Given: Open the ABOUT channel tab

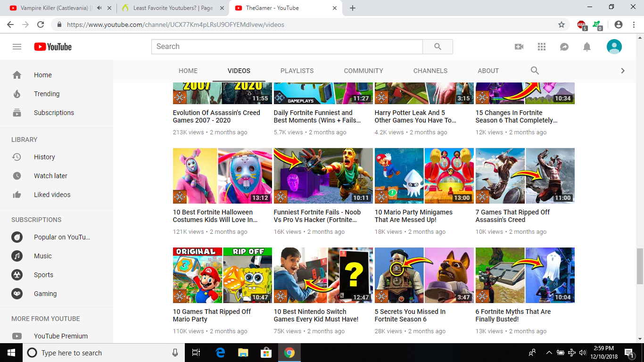Looking at the screenshot, I should 488,71.
